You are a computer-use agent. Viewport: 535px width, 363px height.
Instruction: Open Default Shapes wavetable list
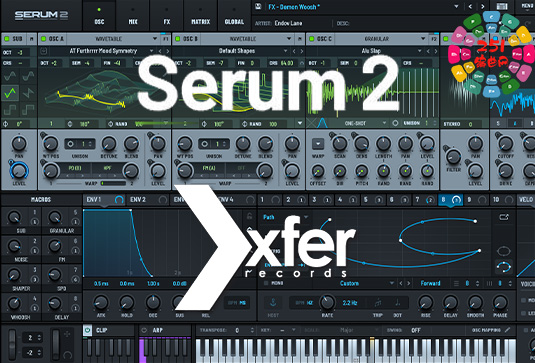click(237, 51)
